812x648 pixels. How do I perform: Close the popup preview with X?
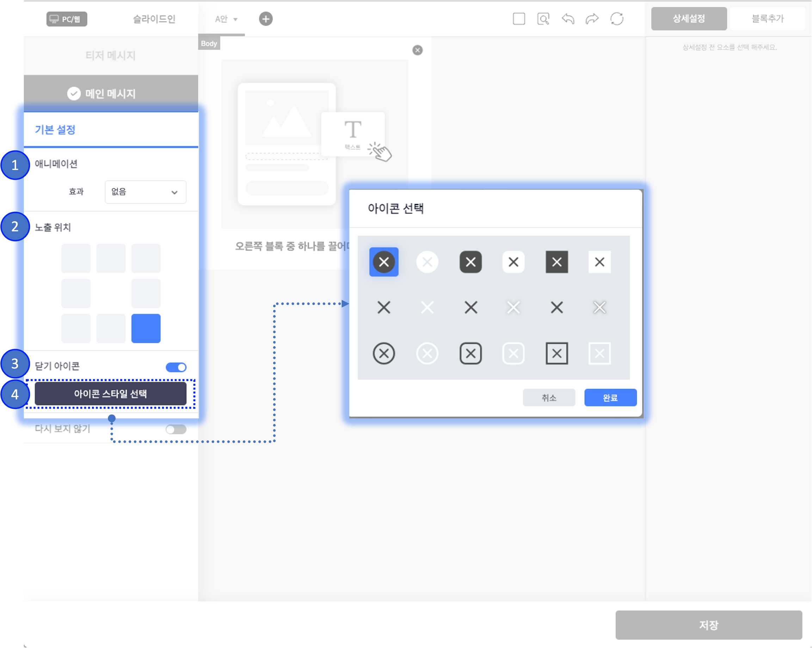(417, 50)
